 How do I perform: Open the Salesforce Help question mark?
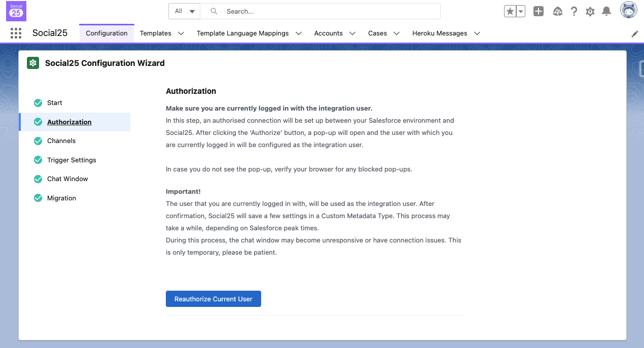(x=574, y=11)
